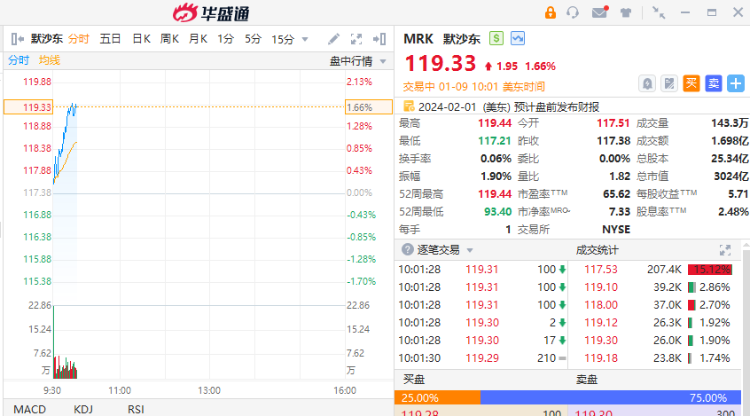The image size is (750, 416).
Task: Open the messages envelope icon
Action: (599, 13)
